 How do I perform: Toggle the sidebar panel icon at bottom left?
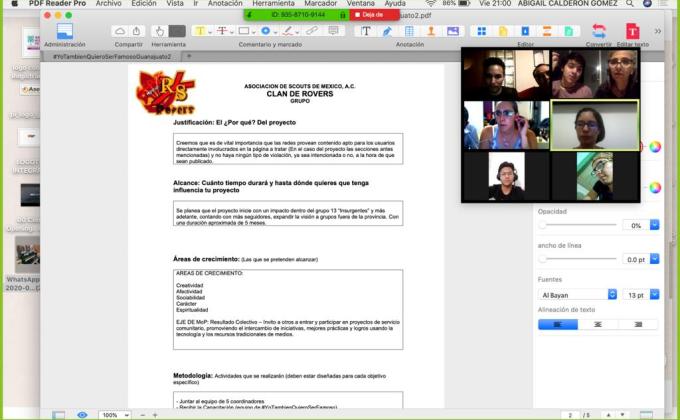(x=59, y=415)
